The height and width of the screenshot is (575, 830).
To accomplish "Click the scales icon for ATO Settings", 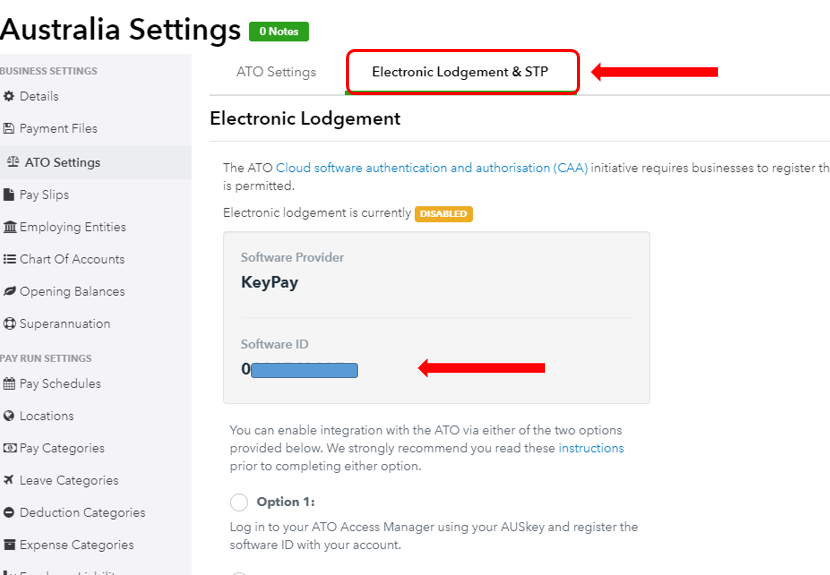I will click(x=14, y=162).
